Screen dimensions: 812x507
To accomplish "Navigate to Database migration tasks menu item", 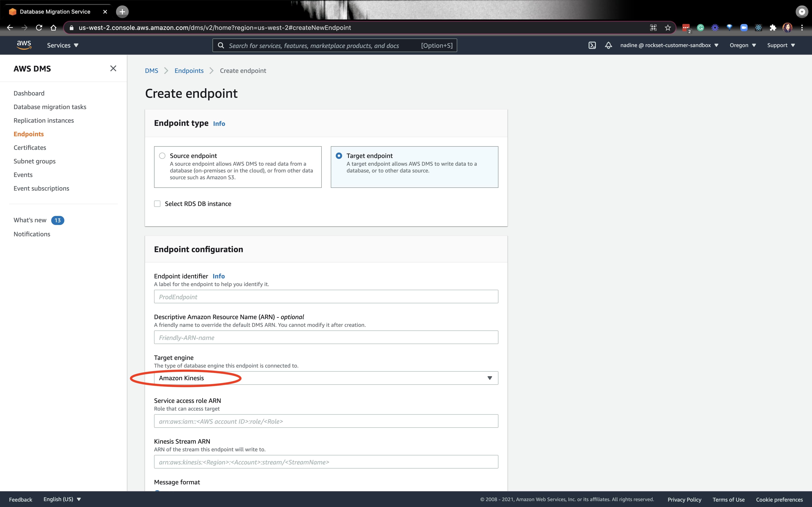I will pyautogui.click(x=50, y=106).
